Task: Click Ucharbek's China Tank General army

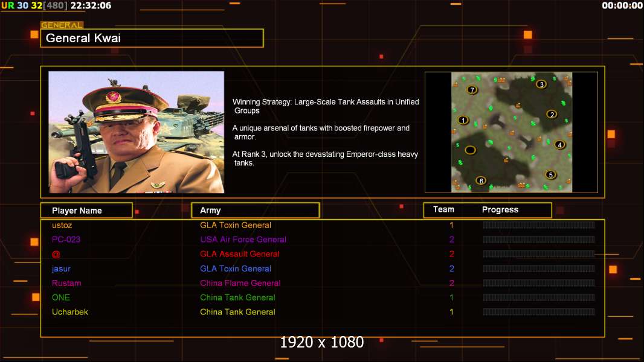Action: [x=237, y=312]
